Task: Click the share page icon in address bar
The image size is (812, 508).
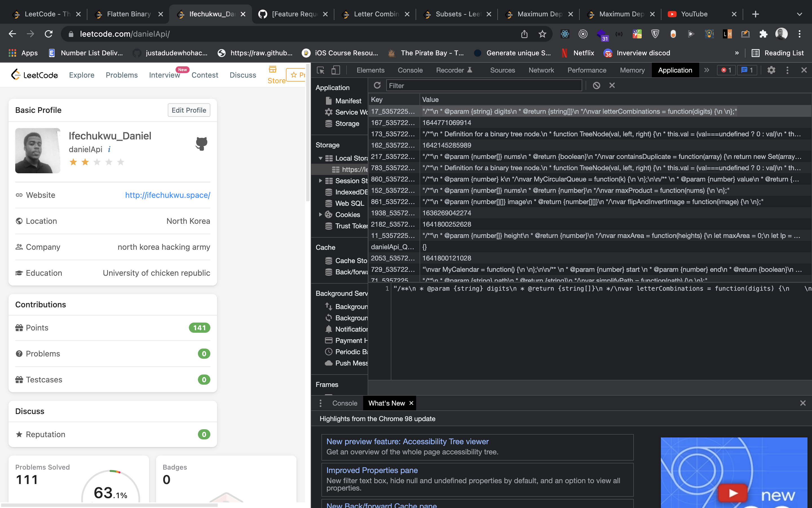Action: (524, 34)
